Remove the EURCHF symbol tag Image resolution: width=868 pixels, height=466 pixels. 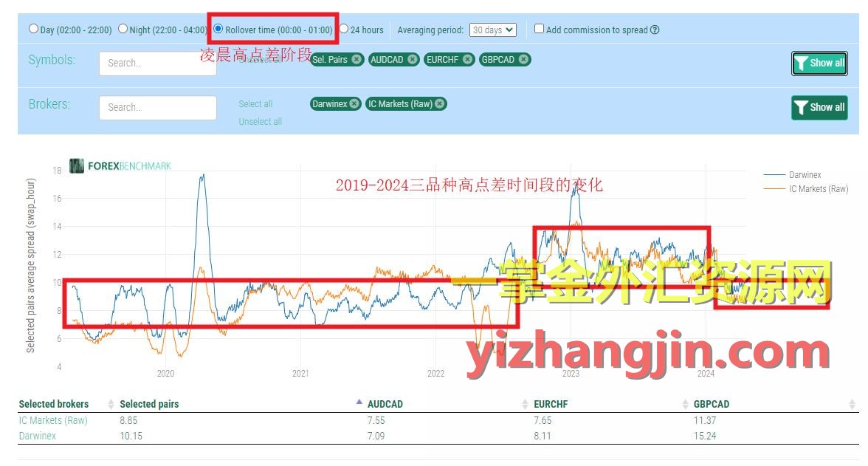click(468, 59)
